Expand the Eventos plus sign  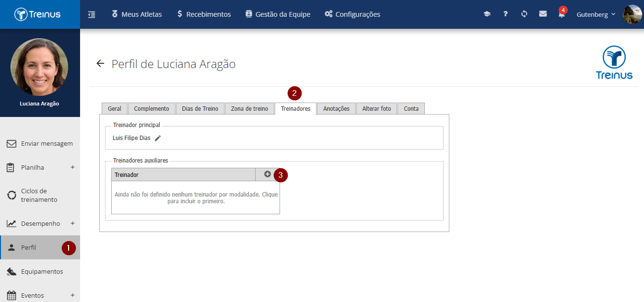pyautogui.click(x=73, y=295)
